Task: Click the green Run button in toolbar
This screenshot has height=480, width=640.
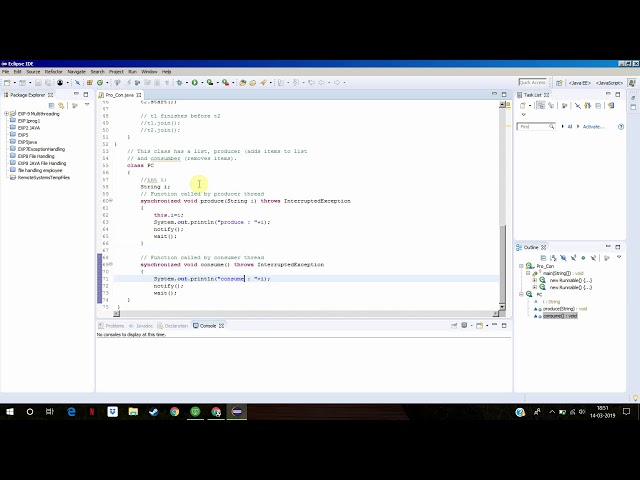Action: point(195,83)
